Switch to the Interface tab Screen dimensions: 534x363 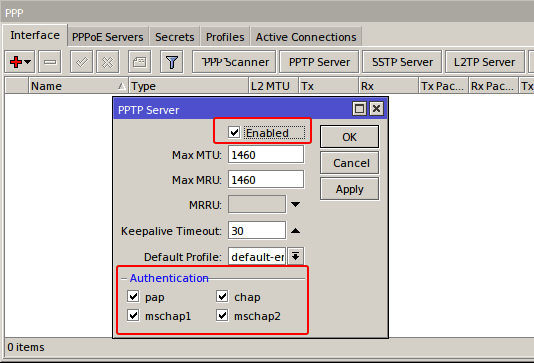35,35
